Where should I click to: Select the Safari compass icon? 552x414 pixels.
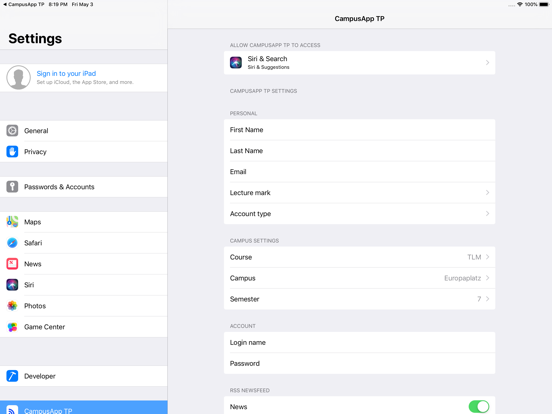point(12,243)
